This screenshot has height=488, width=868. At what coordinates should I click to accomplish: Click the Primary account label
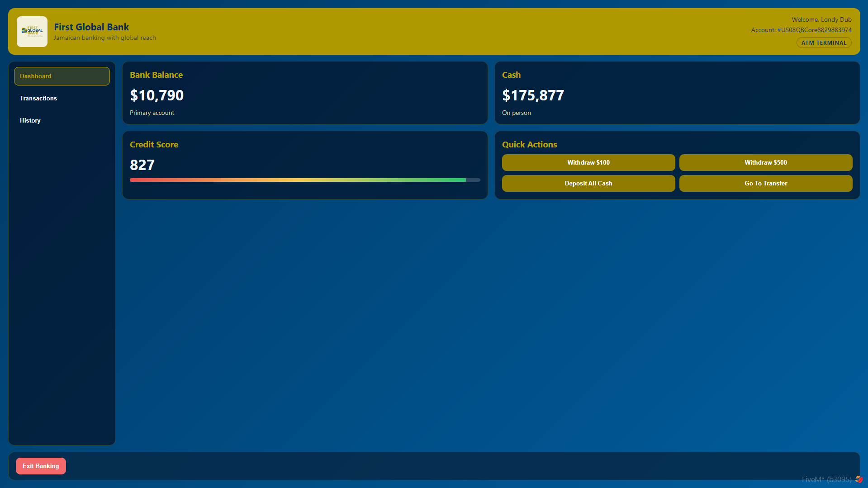pos(152,113)
